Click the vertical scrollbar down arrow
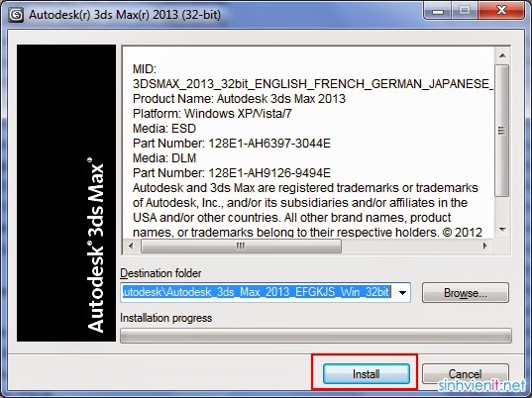This screenshot has width=532, height=398. click(502, 230)
